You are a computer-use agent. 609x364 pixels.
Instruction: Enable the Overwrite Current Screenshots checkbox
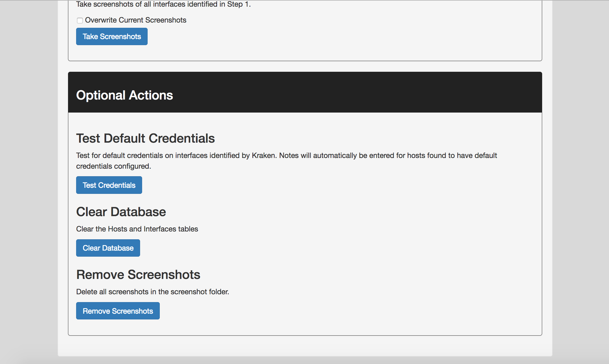pyautogui.click(x=80, y=20)
